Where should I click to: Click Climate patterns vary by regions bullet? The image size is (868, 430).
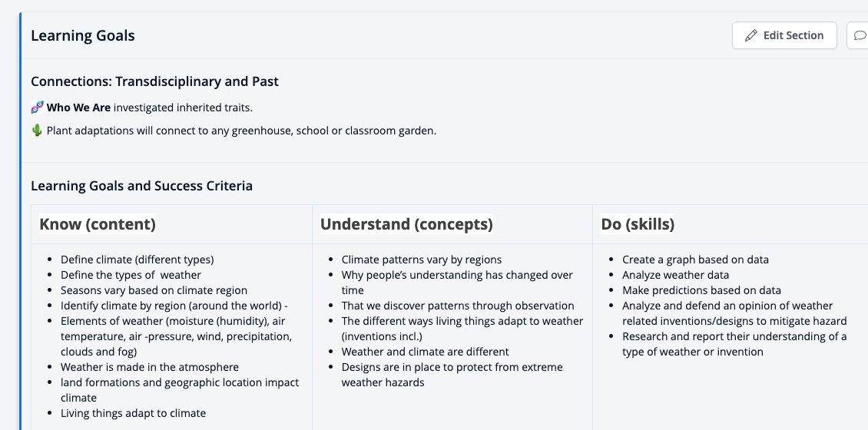tap(422, 259)
